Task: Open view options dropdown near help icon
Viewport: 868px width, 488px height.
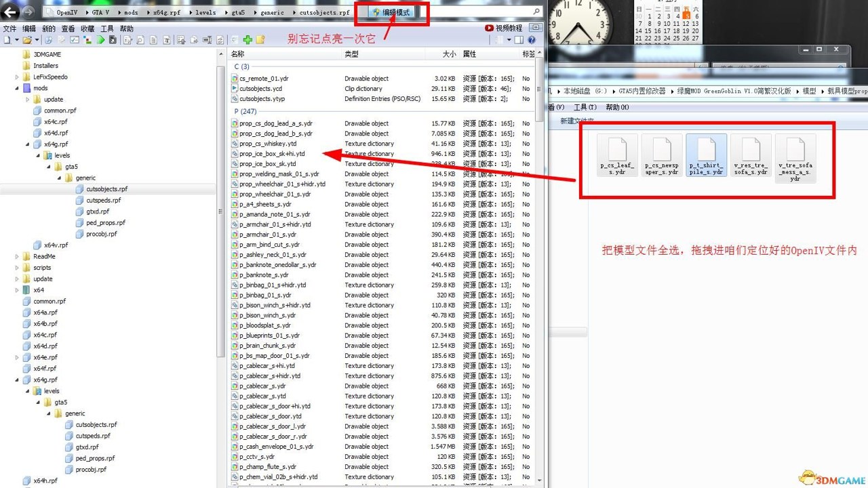Action: pyautogui.click(x=509, y=40)
